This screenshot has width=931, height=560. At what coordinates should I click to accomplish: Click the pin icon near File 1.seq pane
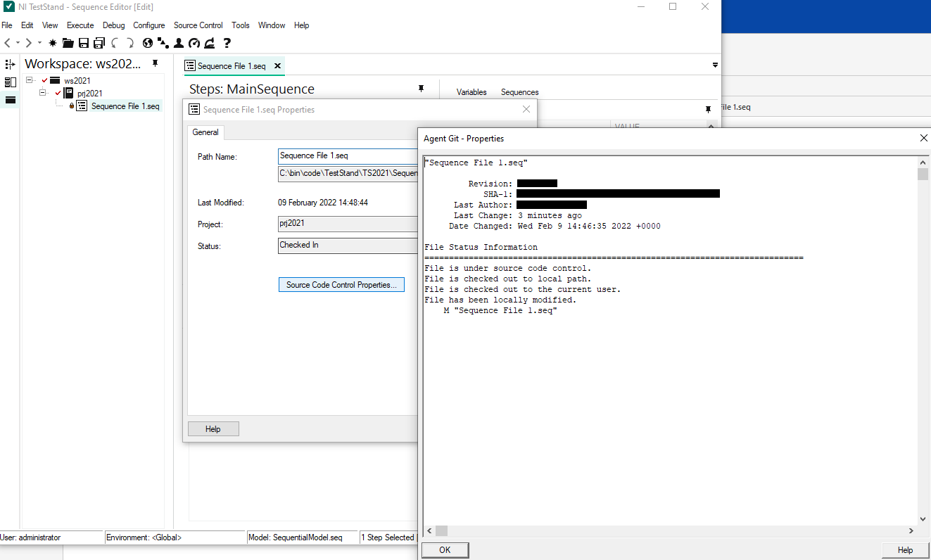pos(709,110)
